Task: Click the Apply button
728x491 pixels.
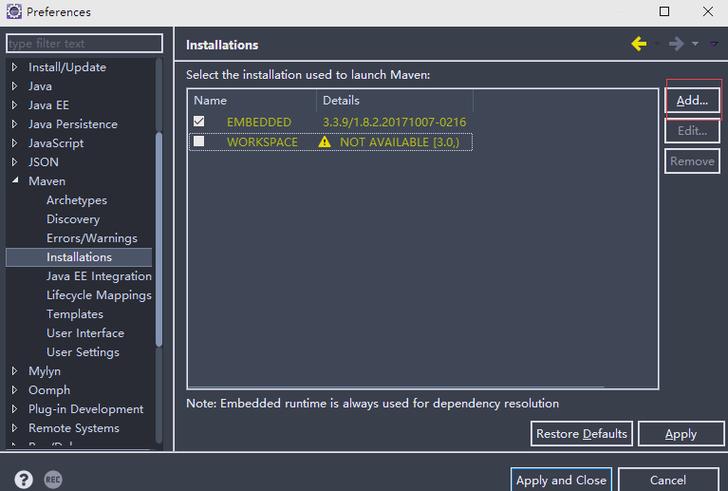Action: pos(681,433)
